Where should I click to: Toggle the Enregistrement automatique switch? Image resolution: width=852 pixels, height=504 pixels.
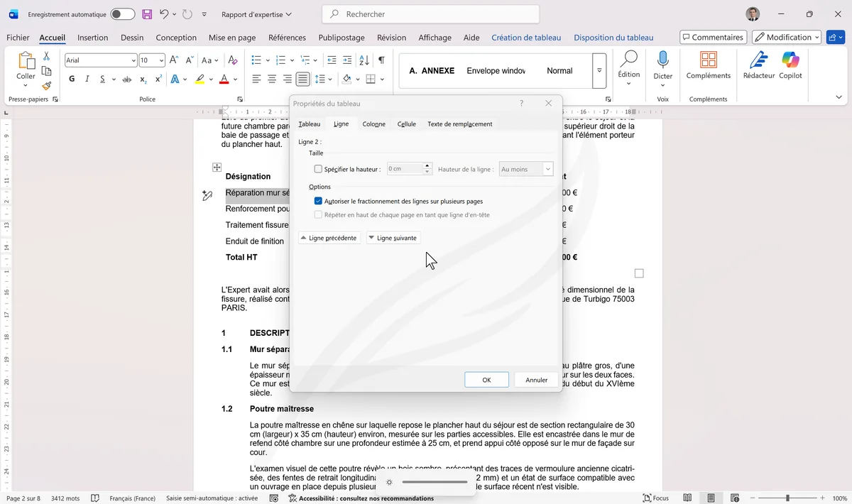(x=122, y=14)
